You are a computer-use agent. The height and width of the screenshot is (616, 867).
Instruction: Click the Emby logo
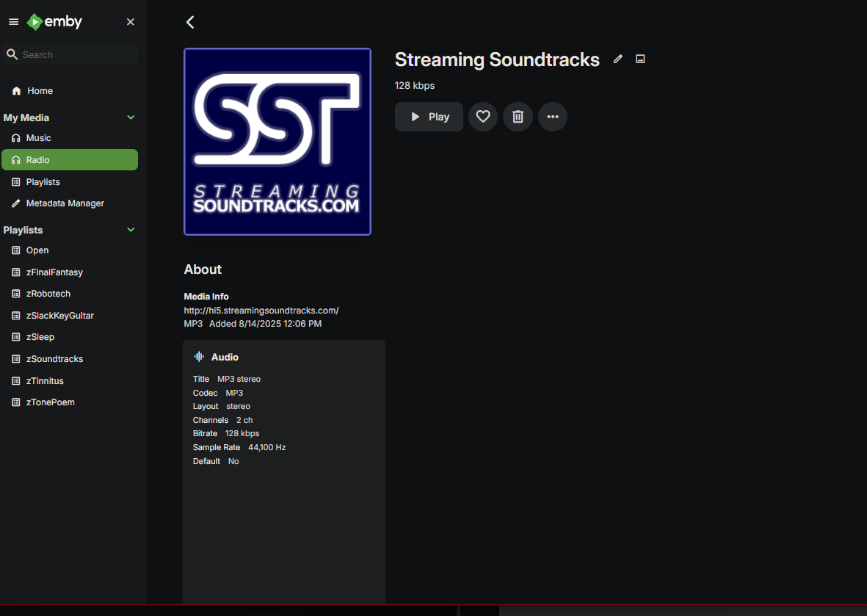[55, 21]
